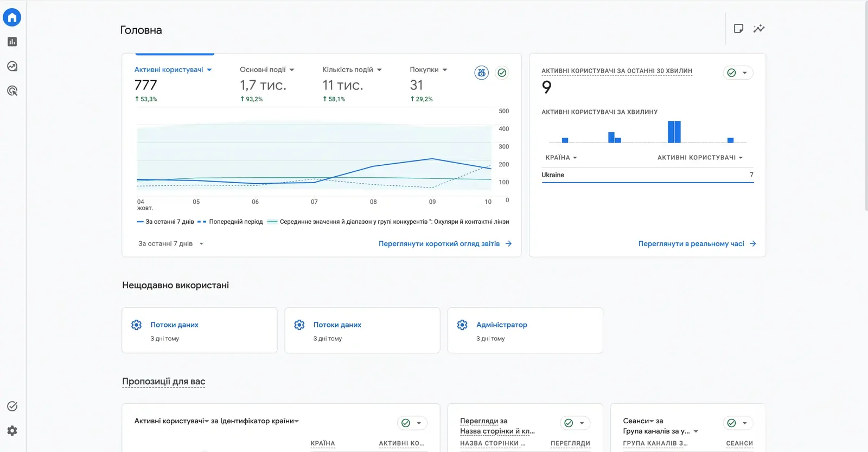Open the second Потоки даних recent card
This screenshot has width=868, height=452.
362,331
